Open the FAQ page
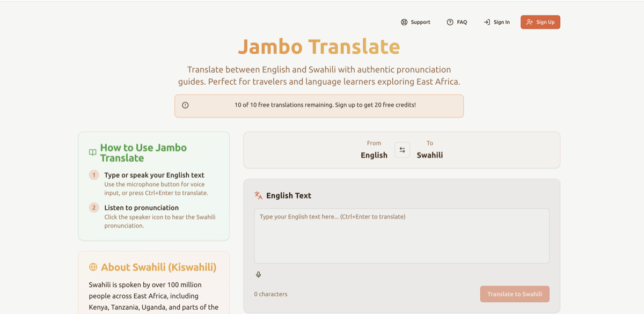 point(457,22)
